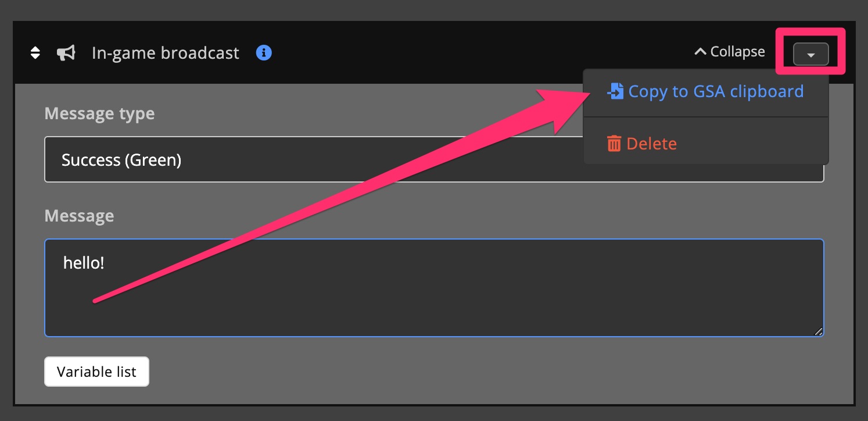Click the trash icon next to Delete
The width and height of the screenshot is (868, 421).
[x=614, y=143]
